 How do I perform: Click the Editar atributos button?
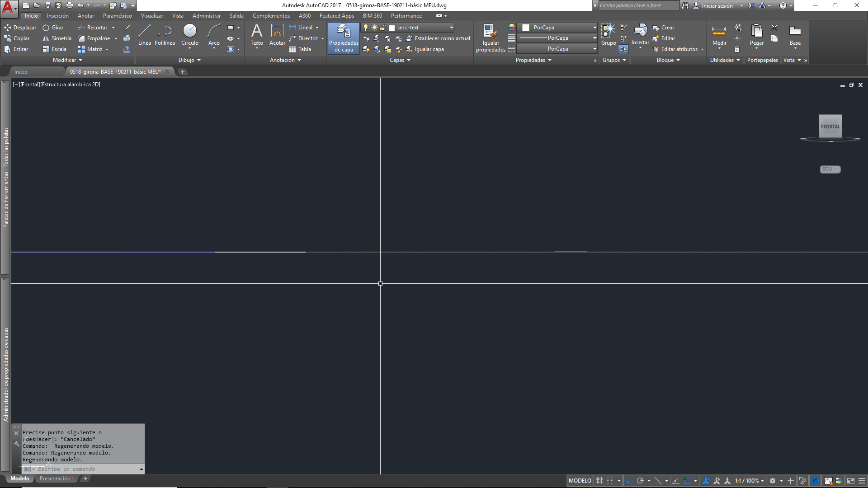[679, 49]
